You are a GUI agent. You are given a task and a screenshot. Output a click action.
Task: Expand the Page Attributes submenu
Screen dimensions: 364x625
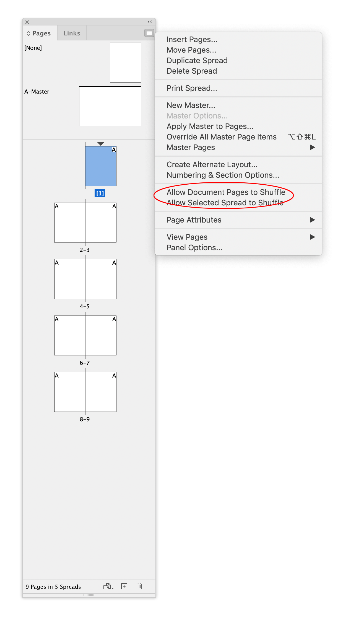tap(194, 220)
